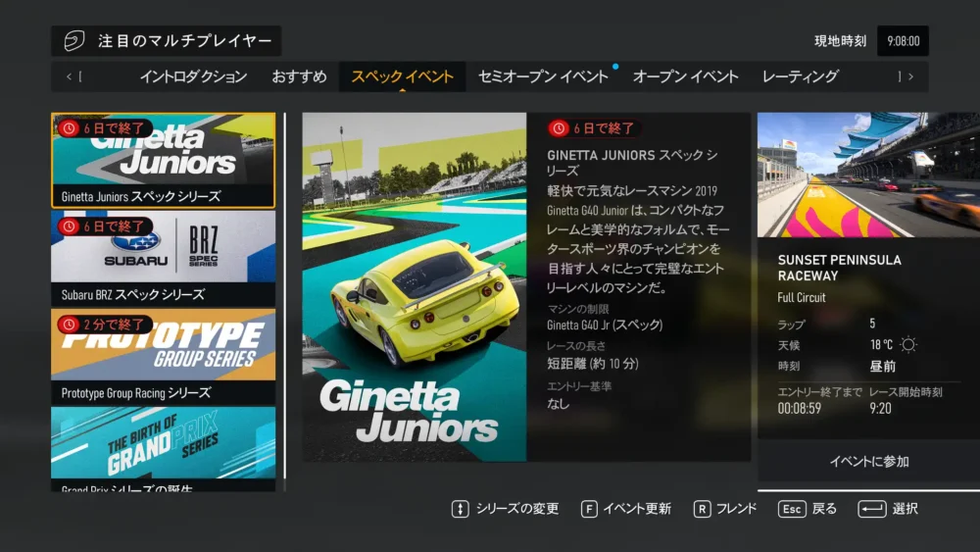Click the Enter key icon for select
Screen dimensions: 980x552
[871, 509]
